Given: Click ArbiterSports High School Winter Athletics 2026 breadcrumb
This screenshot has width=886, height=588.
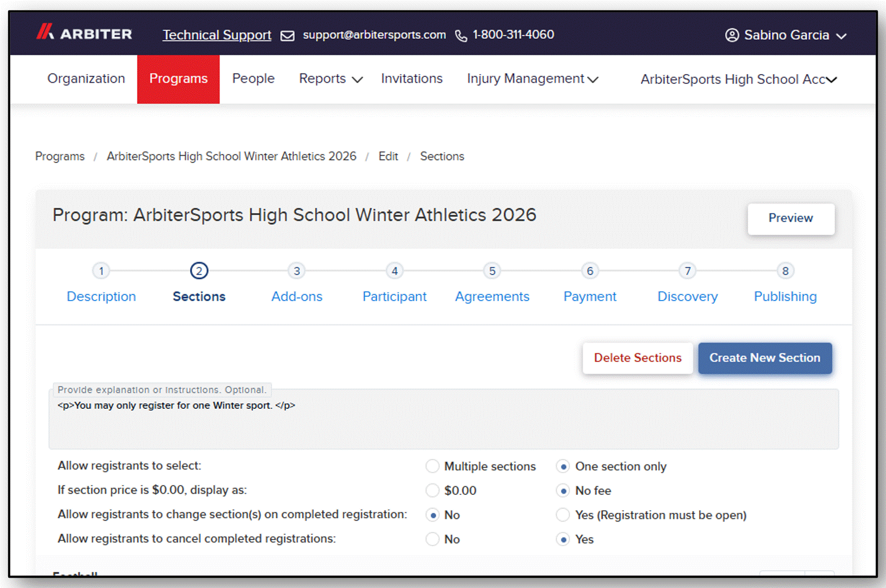Looking at the screenshot, I should (231, 157).
